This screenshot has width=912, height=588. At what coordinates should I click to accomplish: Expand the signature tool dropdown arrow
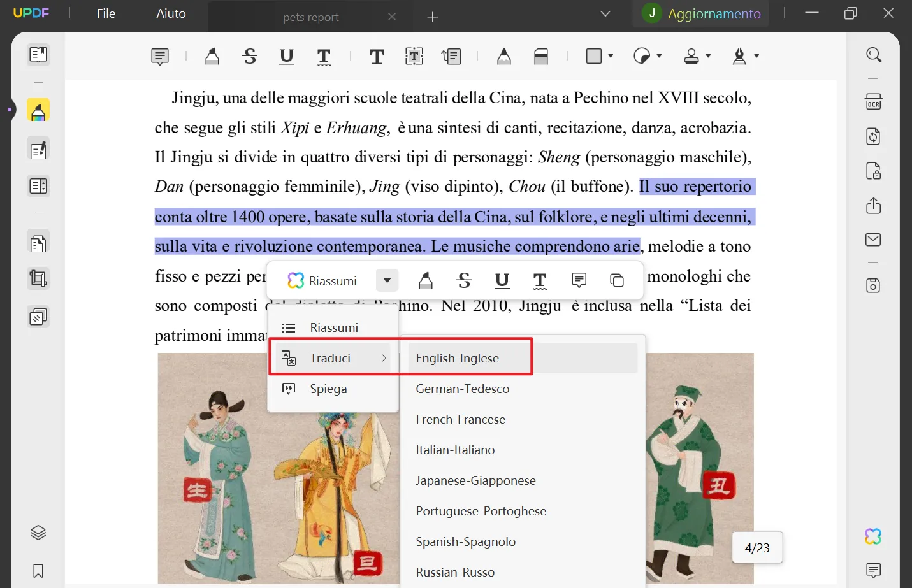(756, 56)
